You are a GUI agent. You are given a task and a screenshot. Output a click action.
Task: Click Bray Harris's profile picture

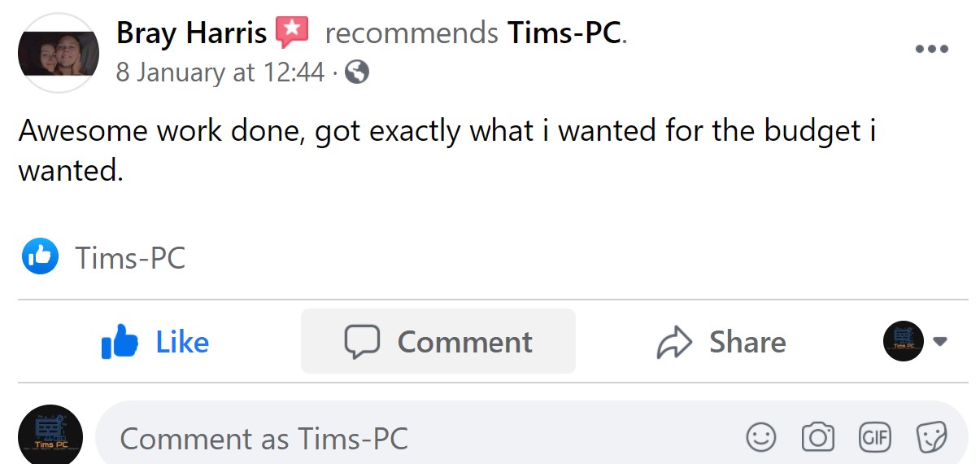[x=59, y=54]
